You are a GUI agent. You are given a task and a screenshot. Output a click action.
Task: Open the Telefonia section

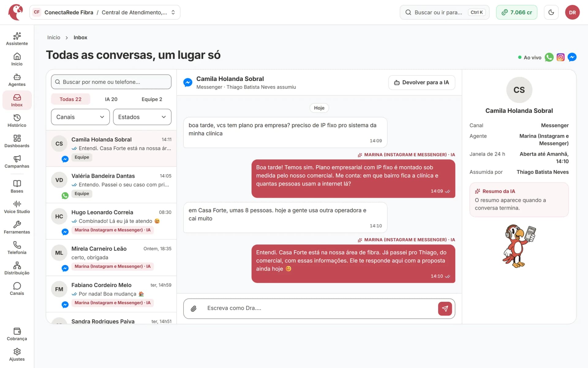click(17, 248)
